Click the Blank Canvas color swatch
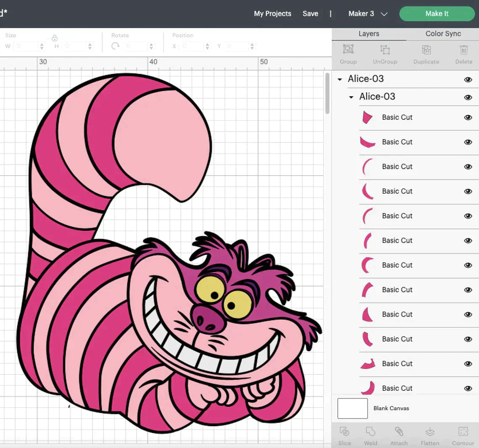The height and width of the screenshot is (448, 479). tap(352, 408)
